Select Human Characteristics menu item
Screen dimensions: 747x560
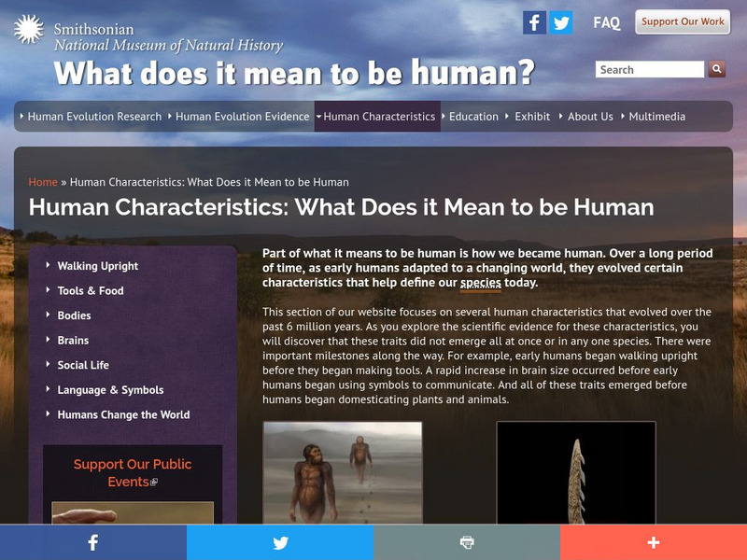(379, 117)
